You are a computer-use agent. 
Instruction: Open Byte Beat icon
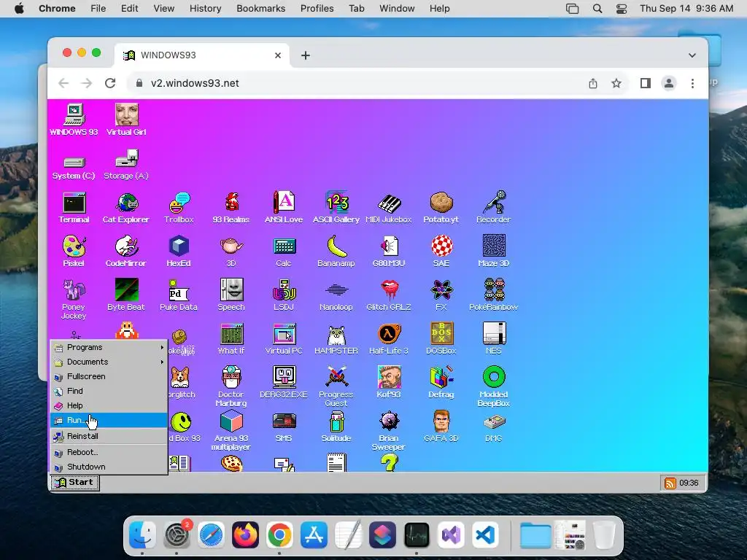126,295
